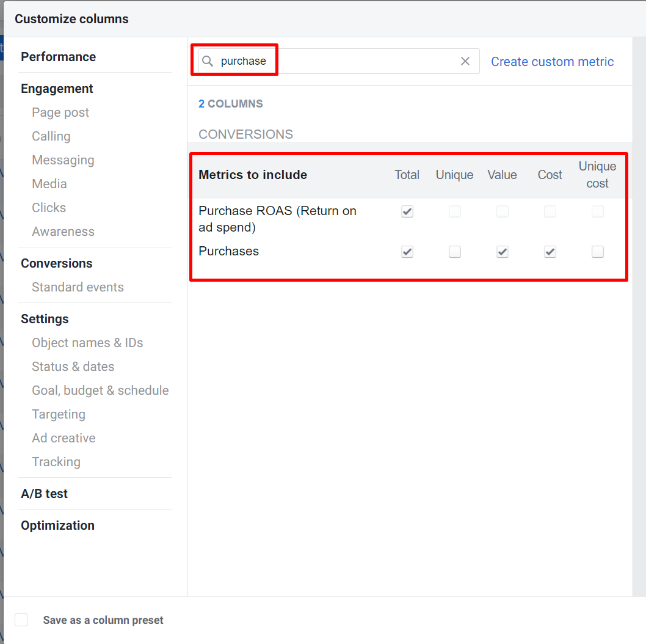Viewport: 646px width, 644px height.
Task: Enable Purchases Unique checkbox
Action: coord(455,252)
